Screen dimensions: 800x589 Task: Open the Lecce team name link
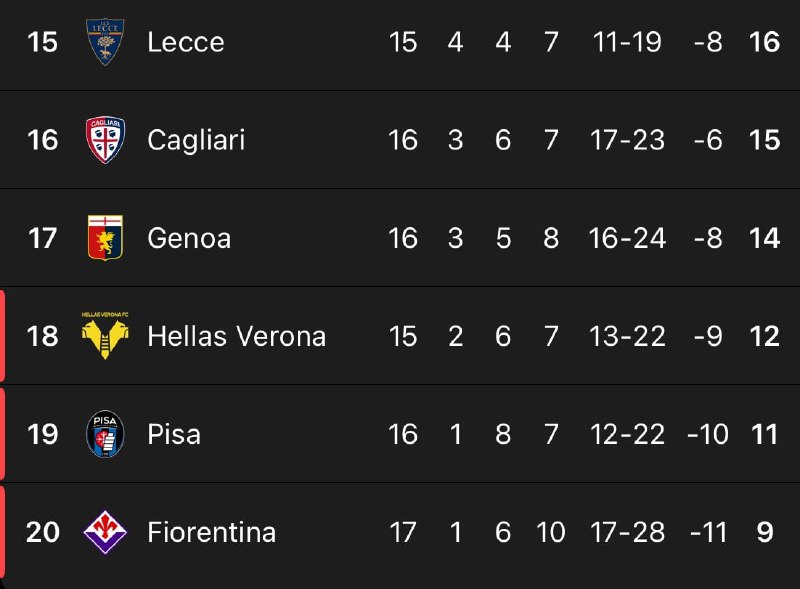pyautogui.click(x=185, y=42)
